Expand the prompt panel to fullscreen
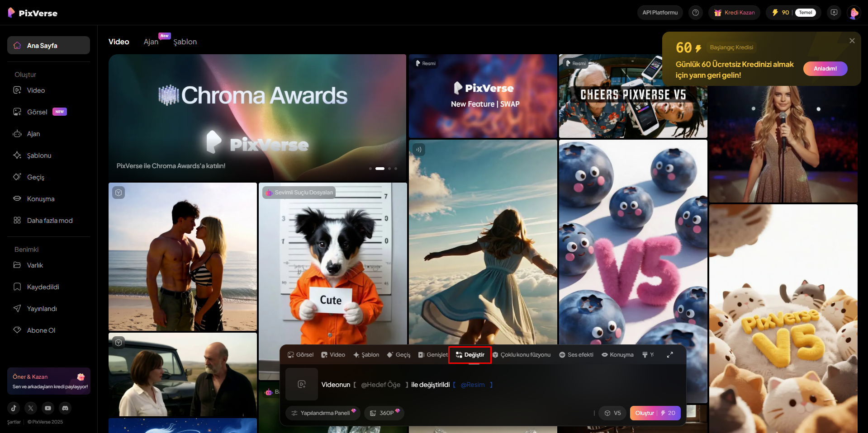The image size is (868, 433). pos(670,355)
